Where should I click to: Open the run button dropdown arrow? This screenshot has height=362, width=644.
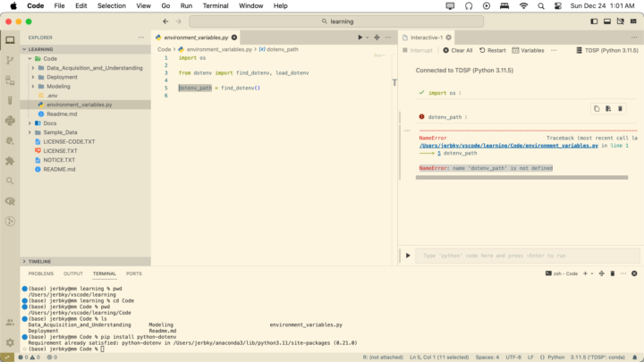368,38
